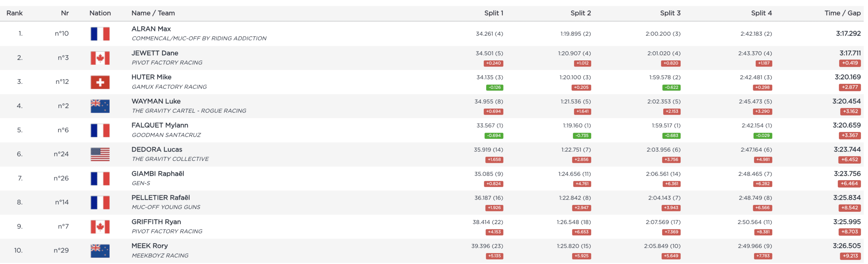Click the USA flag beside DEDORA Lucas

(100, 154)
